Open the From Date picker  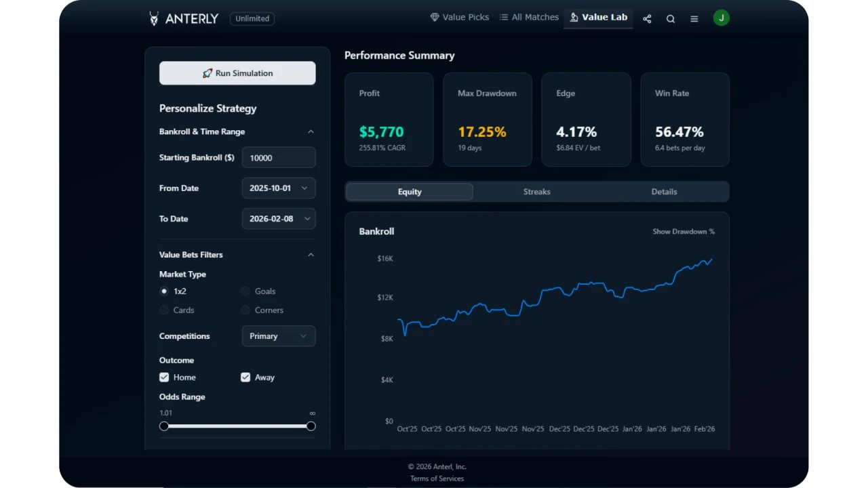[278, 188]
